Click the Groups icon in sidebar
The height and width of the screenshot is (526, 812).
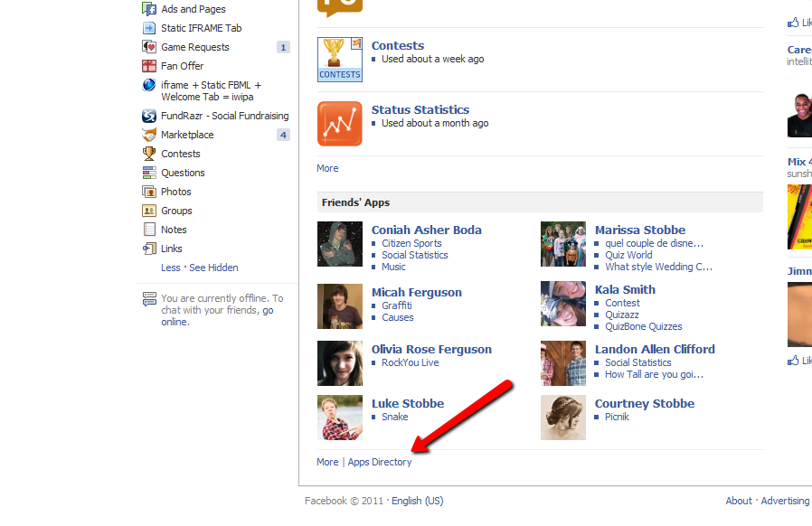149,211
